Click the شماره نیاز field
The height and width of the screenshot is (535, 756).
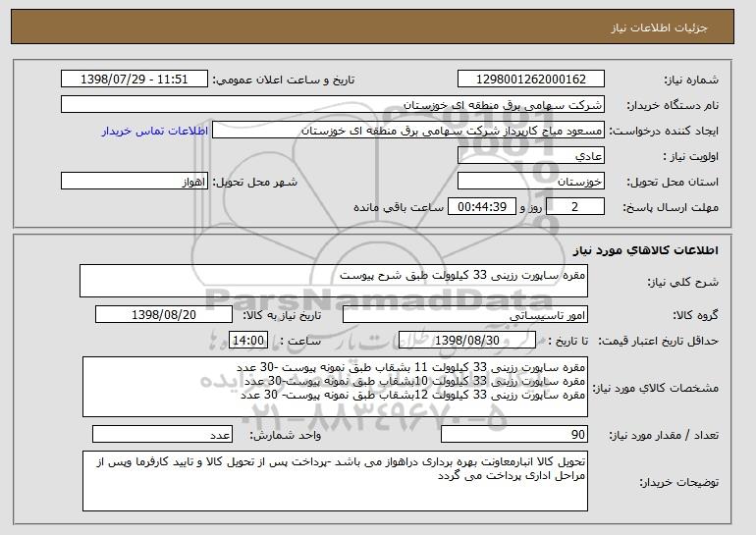click(x=530, y=80)
